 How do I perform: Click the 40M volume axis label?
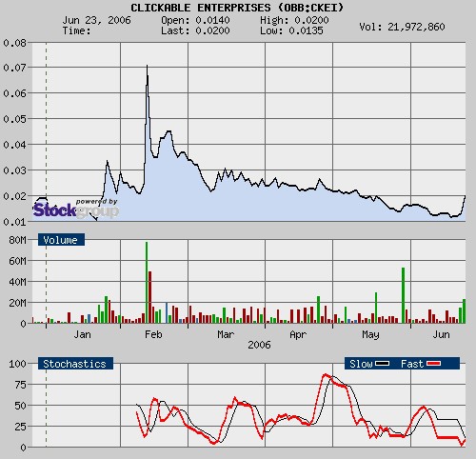18,282
